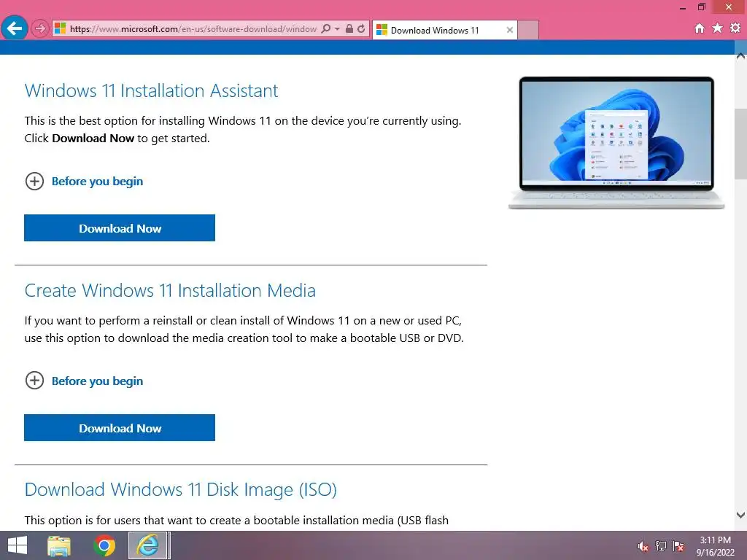The height and width of the screenshot is (560, 747).
Task: Open the Tools gear icon
Action: point(735,28)
